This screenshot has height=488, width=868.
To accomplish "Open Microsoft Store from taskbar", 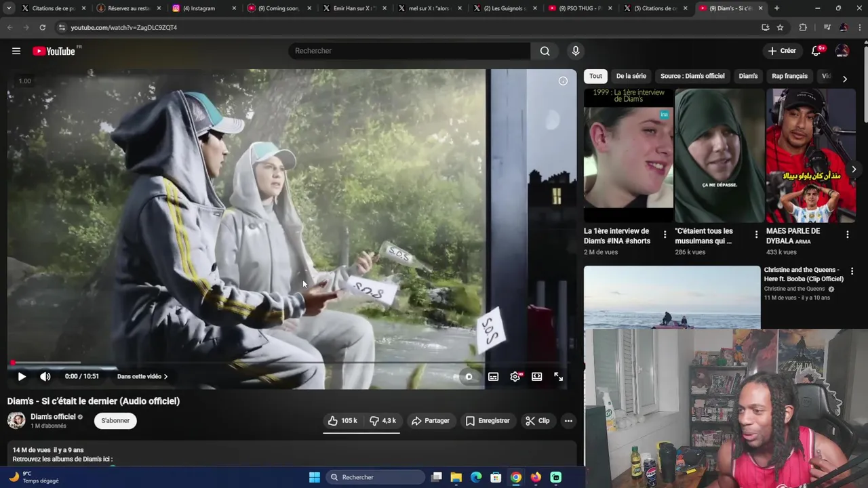I will click(496, 477).
